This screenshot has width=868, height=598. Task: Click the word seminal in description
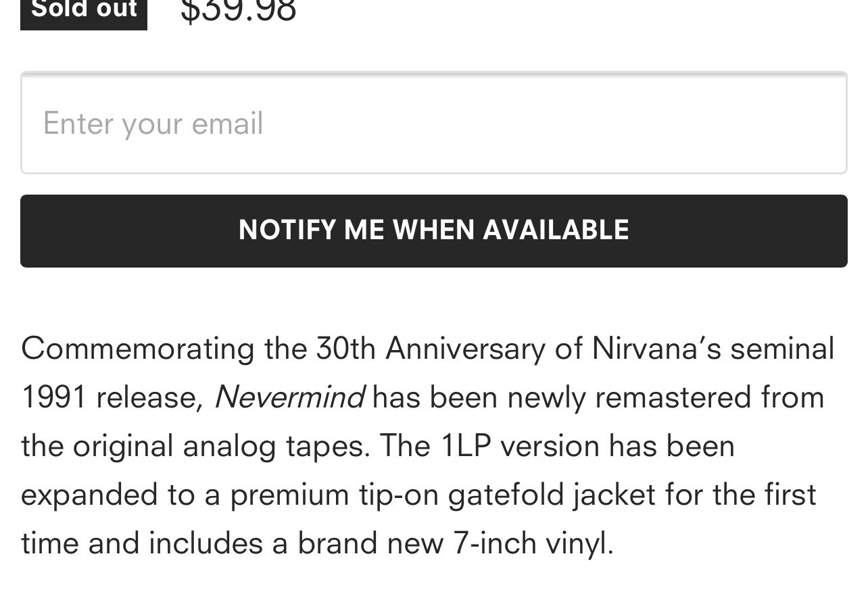coord(782,349)
